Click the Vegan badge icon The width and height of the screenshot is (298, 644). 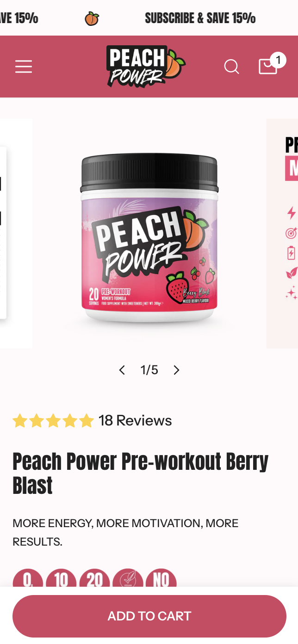pyautogui.click(x=128, y=578)
